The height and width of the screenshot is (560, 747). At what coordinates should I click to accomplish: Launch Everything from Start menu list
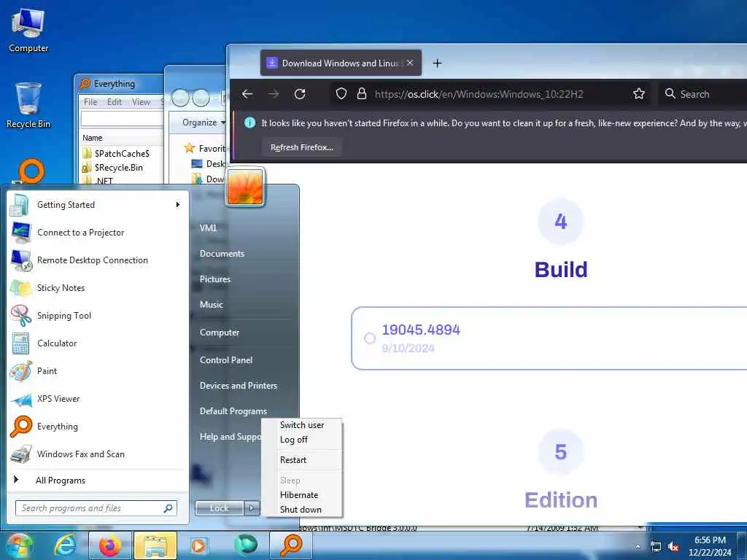pos(98,426)
